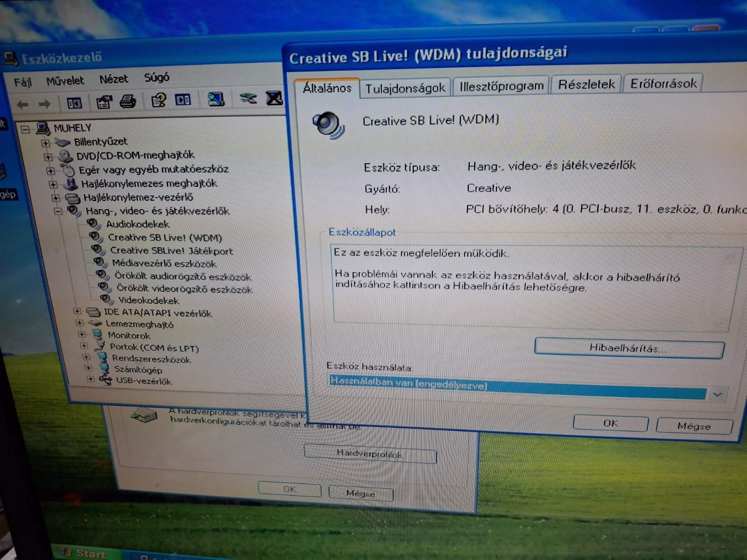Screen dimensions: 747x560
Task: Expand the Monitorok node
Action: [82, 334]
